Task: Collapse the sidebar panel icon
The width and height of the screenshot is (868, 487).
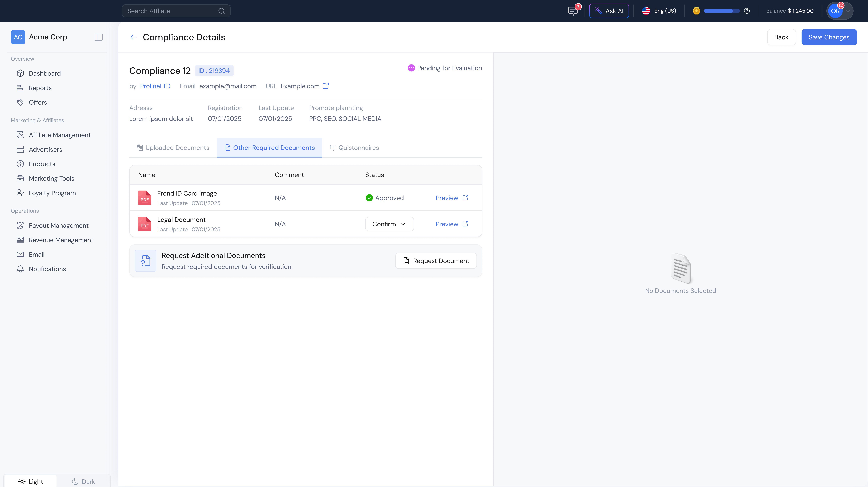Action: click(x=98, y=37)
